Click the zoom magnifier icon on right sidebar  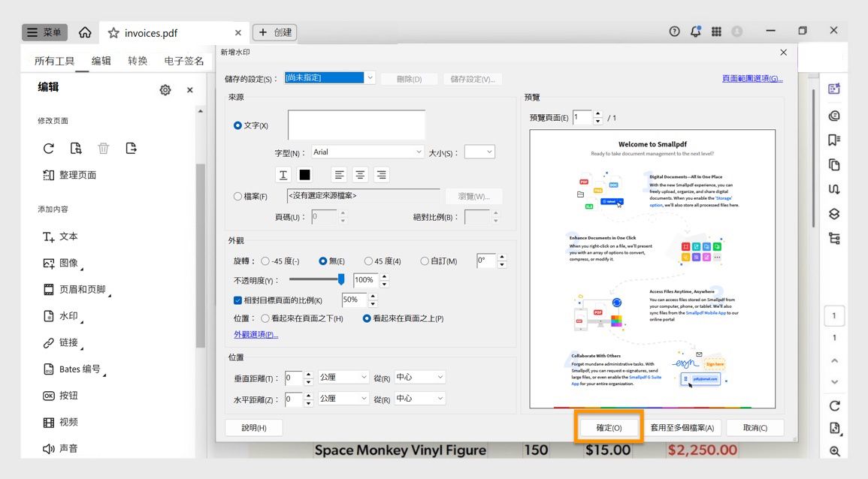click(834, 452)
